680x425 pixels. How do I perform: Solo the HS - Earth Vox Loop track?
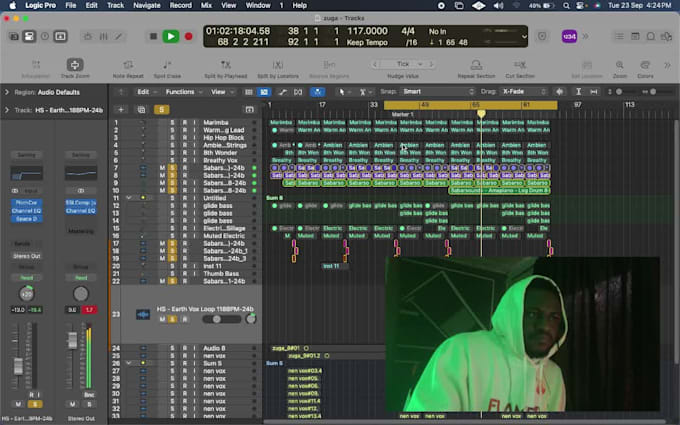pyautogui.click(x=173, y=319)
